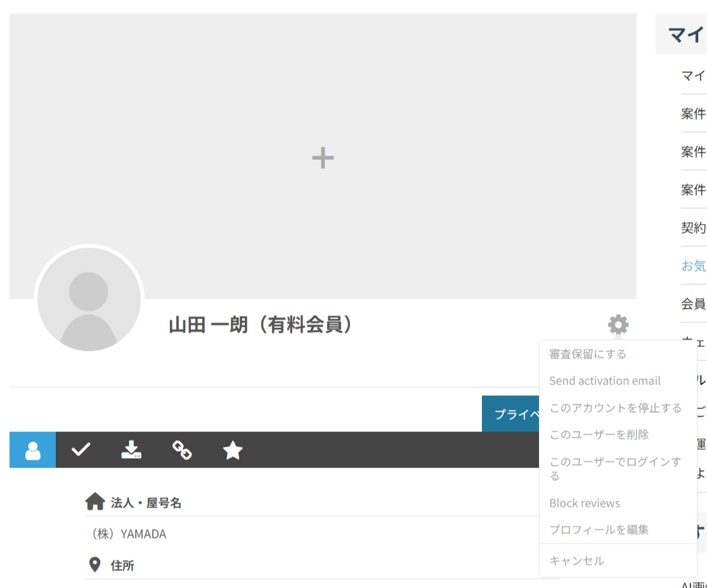Select Send activation email option

coord(604,381)
